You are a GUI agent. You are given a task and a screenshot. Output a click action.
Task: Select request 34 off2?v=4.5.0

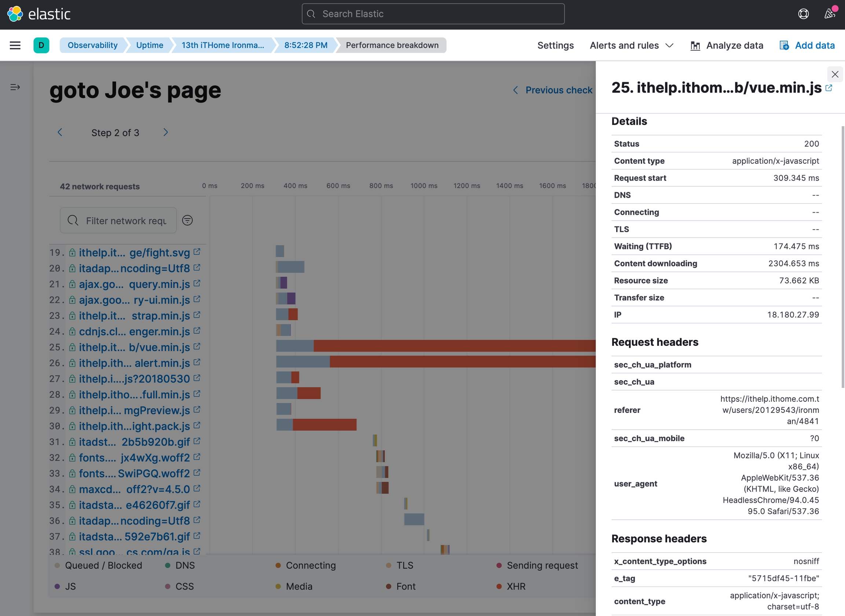pyautogui.click(x=134, y=489)
